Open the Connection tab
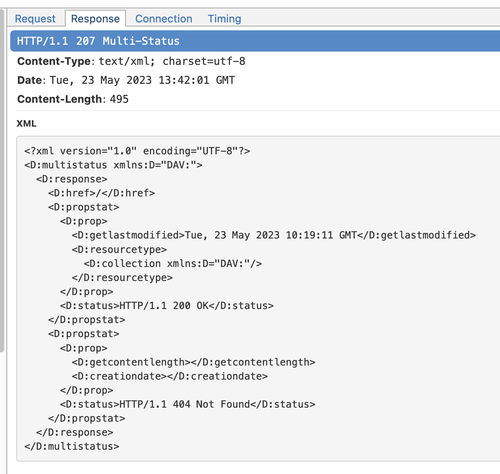Image resolution: width=500 pixels, height=474 pixels. click(164, 19)
